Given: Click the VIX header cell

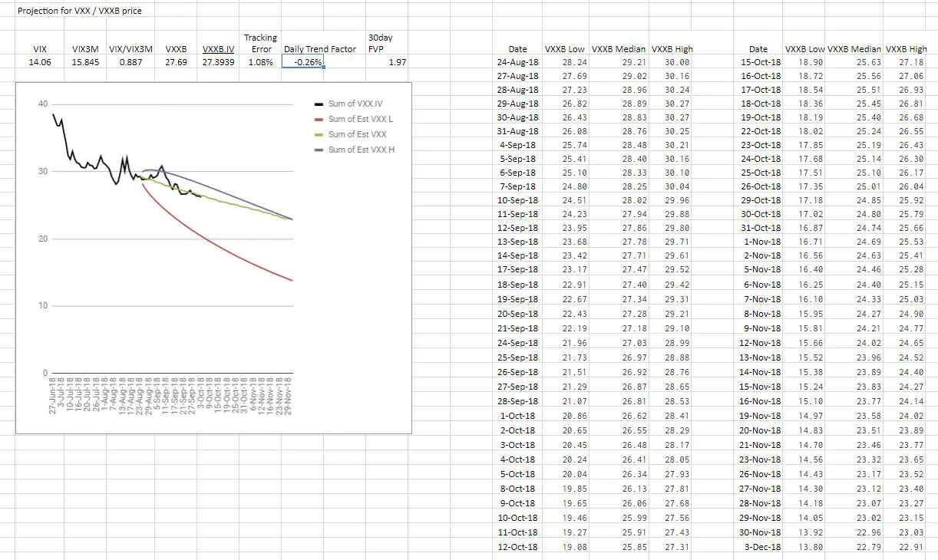Looking at the screenshot, I should (x=40, y=49).
